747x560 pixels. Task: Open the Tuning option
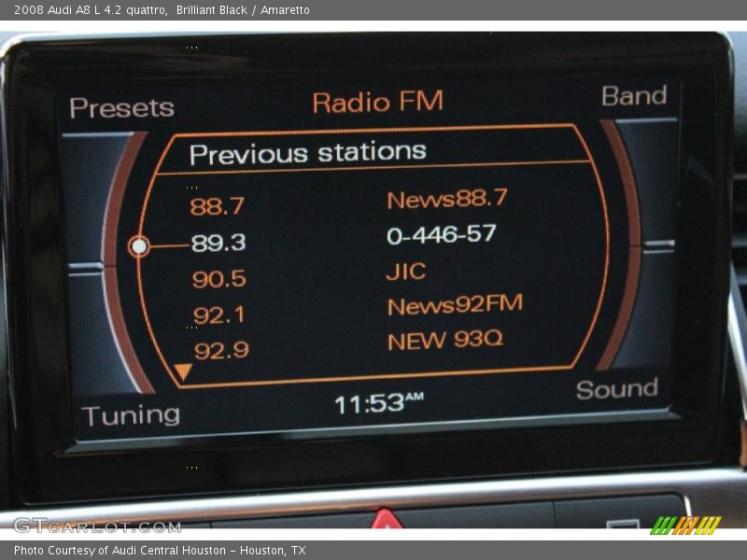(131, 415)
